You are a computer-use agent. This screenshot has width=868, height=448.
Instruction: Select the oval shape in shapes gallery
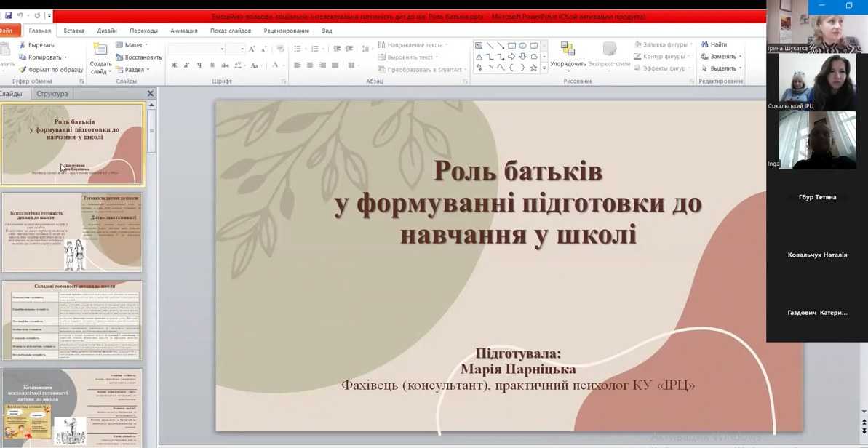(522, 46)
